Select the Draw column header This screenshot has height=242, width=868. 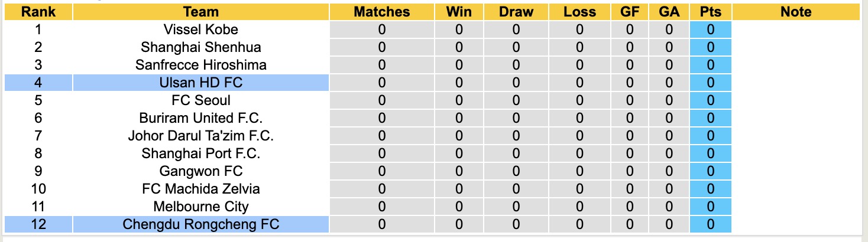[x=516, y=12]
